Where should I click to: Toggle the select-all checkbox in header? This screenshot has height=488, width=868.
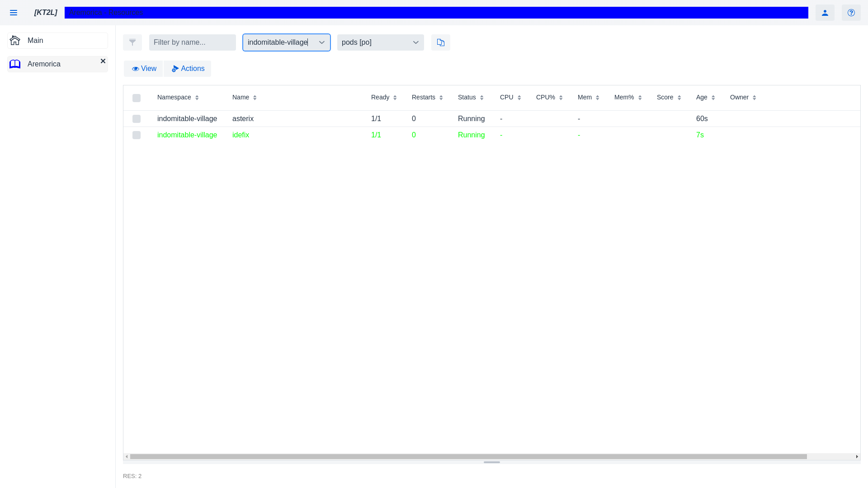[137, 97]
